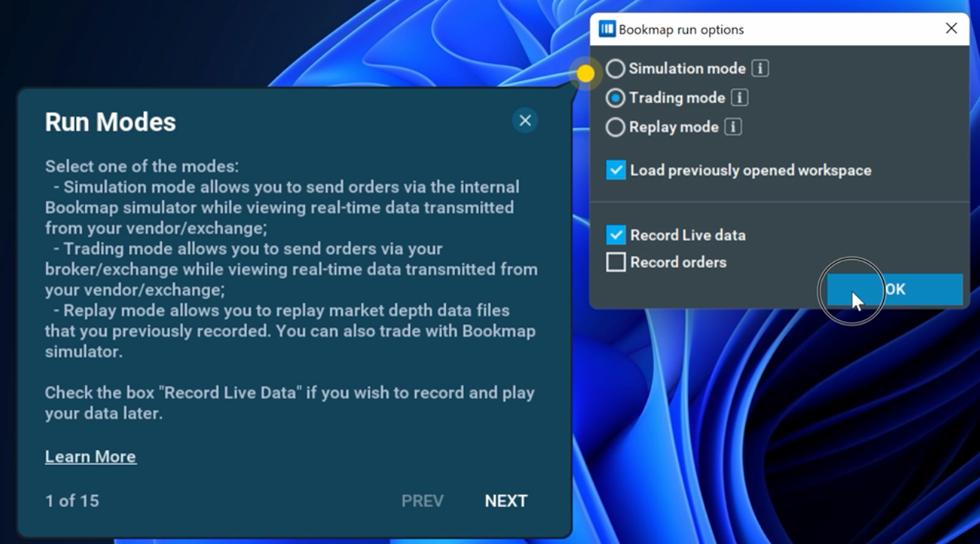Enable the Record orders checkbox
The image size is (980, 544).
click(616, 262)
